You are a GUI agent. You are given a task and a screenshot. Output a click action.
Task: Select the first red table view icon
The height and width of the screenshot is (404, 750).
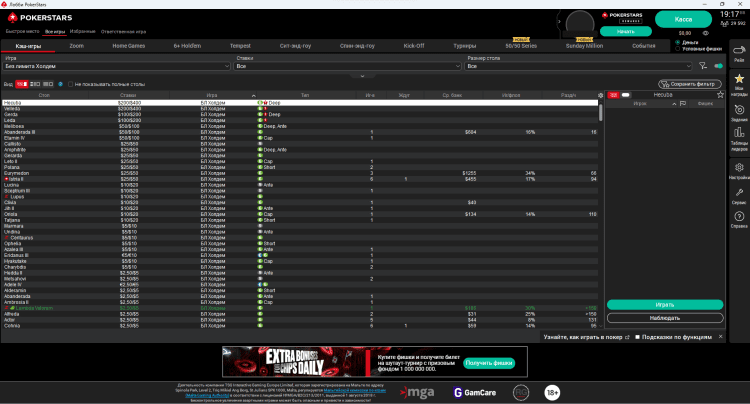coord(22,84)
